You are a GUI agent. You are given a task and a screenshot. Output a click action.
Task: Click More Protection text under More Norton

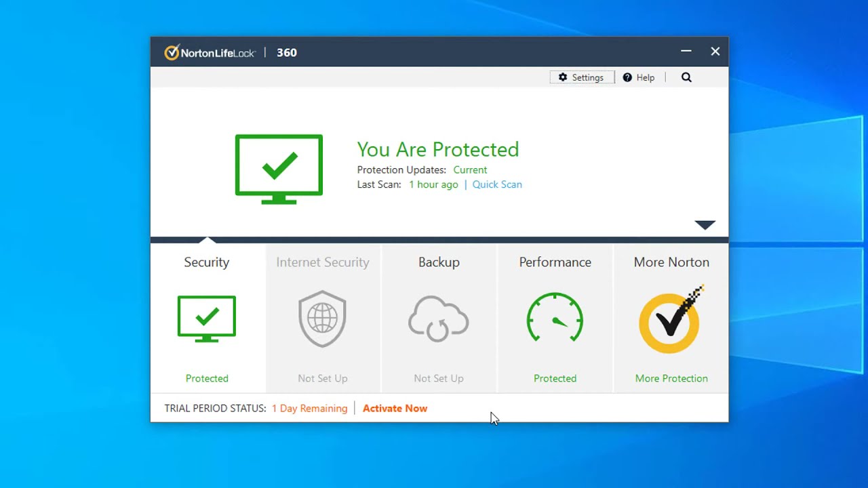click(671, 378)
